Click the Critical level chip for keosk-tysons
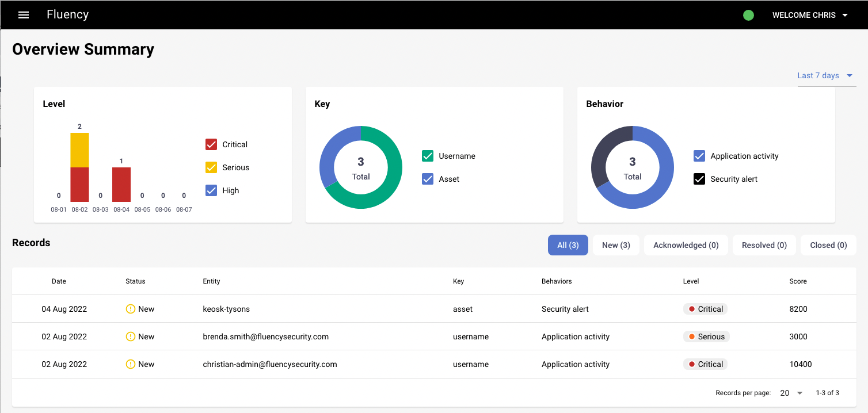 [705, 309]
